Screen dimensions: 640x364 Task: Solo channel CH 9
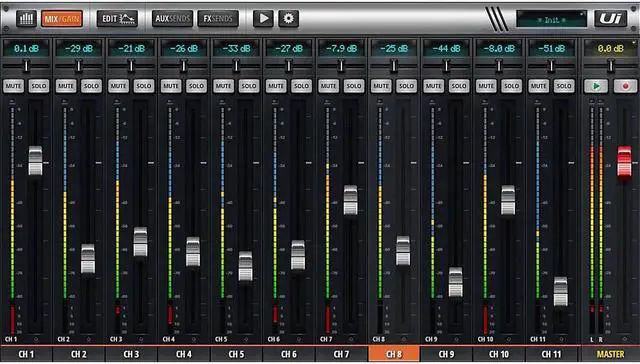click(x=459, y=86)
